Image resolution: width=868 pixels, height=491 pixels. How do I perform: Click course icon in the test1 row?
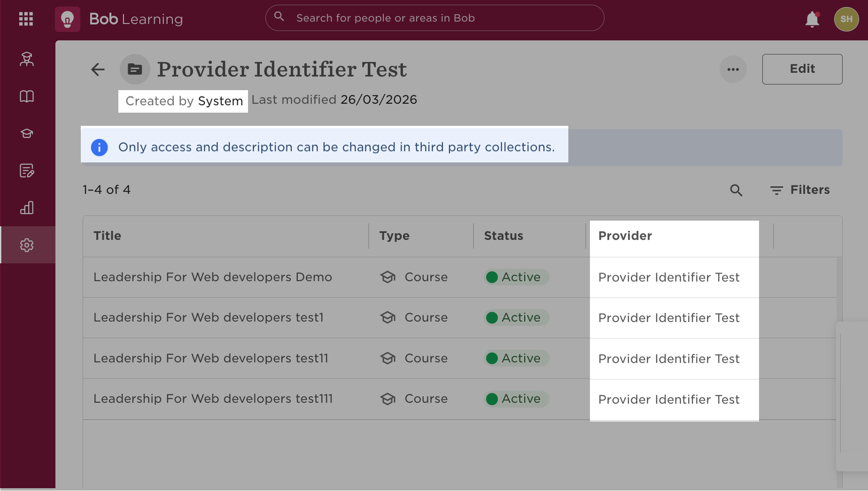(x=388, y=317)
